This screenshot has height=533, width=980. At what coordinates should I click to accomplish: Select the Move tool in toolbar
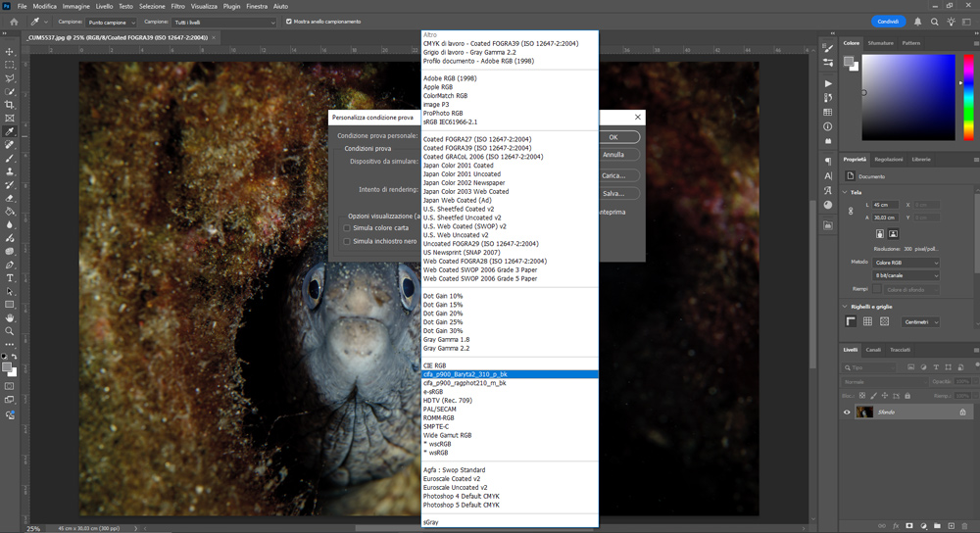point(10,51)
